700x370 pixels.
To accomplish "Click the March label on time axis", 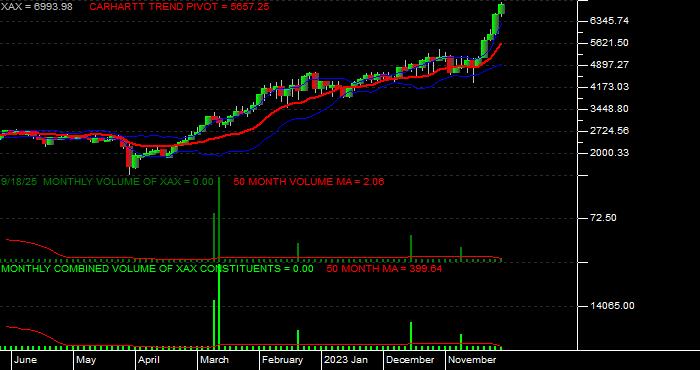I will (214, 360).
